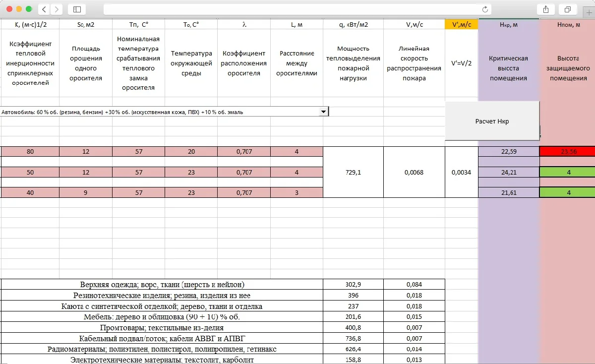
Task: Select the cell with inertia coefficient 40
Action: point(30,192)
